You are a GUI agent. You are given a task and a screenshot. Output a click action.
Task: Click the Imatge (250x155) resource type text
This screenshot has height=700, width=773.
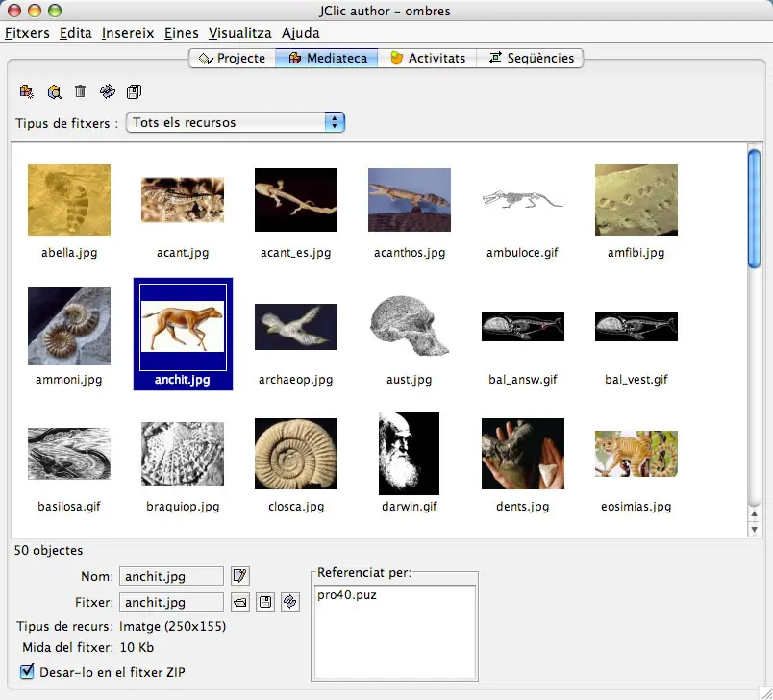coord(172,626)
